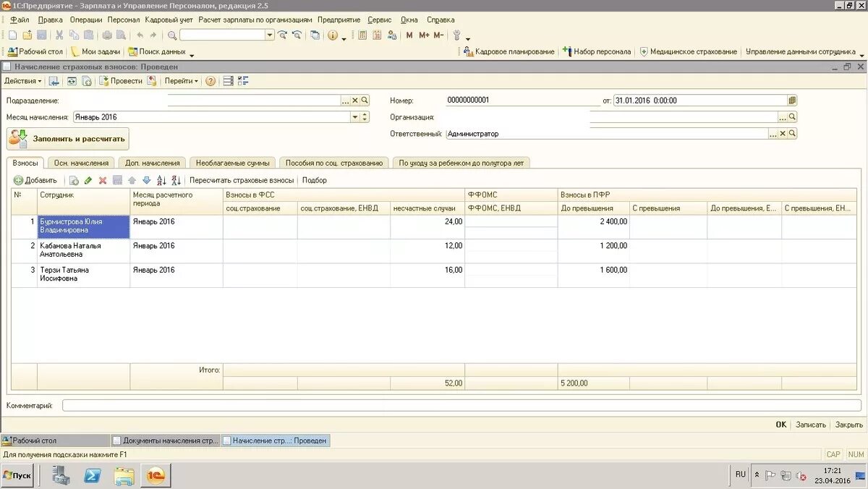
Task: Click the M- memory button
Action: click(438, 35)
